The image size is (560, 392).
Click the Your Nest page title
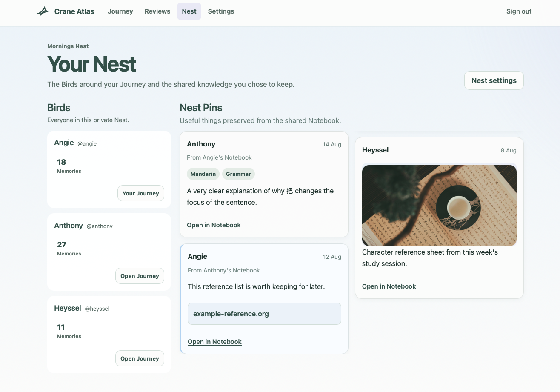tap(91, 64)
